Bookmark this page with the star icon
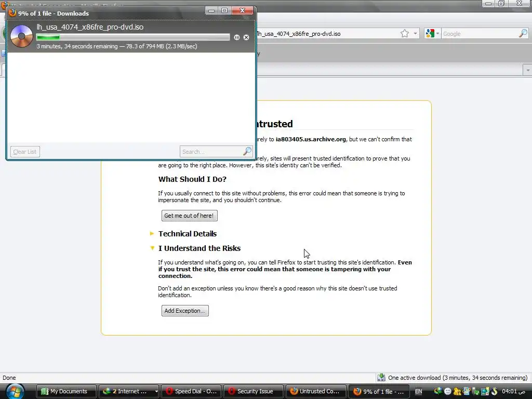This screenshot has height=399, width=532. pos(404,33)
